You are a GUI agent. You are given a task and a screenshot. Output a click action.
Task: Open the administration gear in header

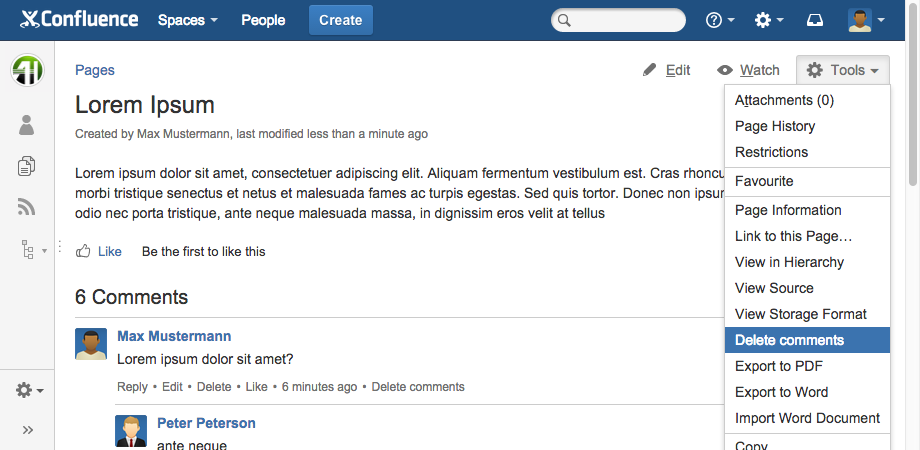coord(768,20)
